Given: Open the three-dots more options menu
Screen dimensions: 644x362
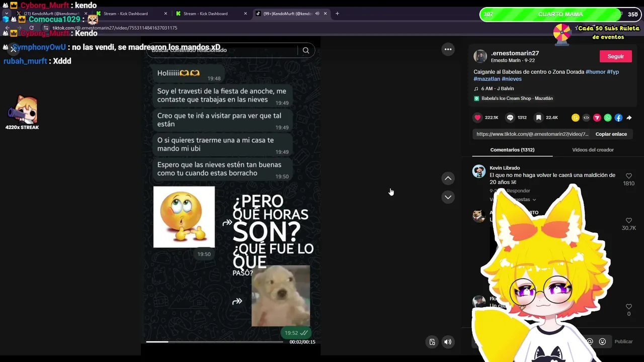Looking at the screenshot, I should 448,49.
